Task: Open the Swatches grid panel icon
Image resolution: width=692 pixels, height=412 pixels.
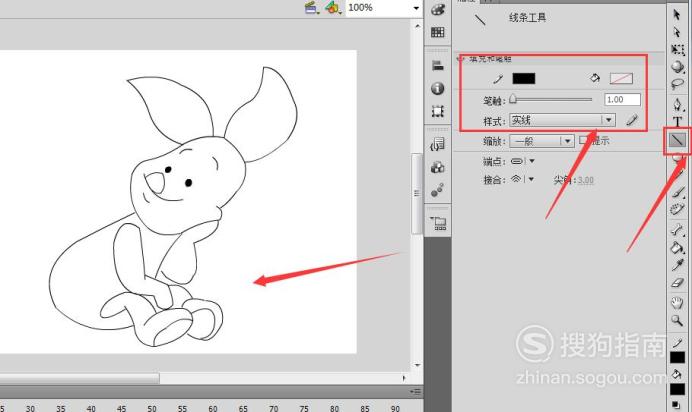Action: (437, 32)
